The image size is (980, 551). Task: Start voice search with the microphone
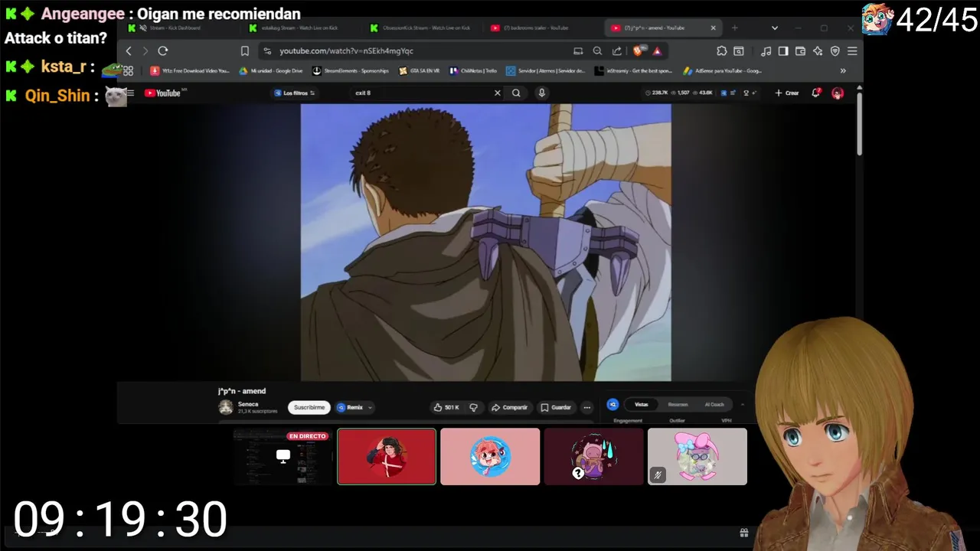point(541,93)
